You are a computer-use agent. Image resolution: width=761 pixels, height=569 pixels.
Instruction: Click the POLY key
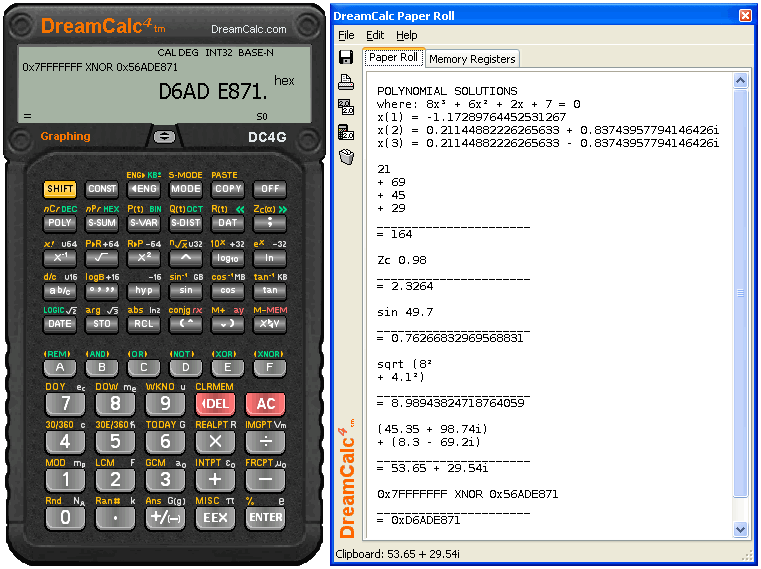[60, 223]
